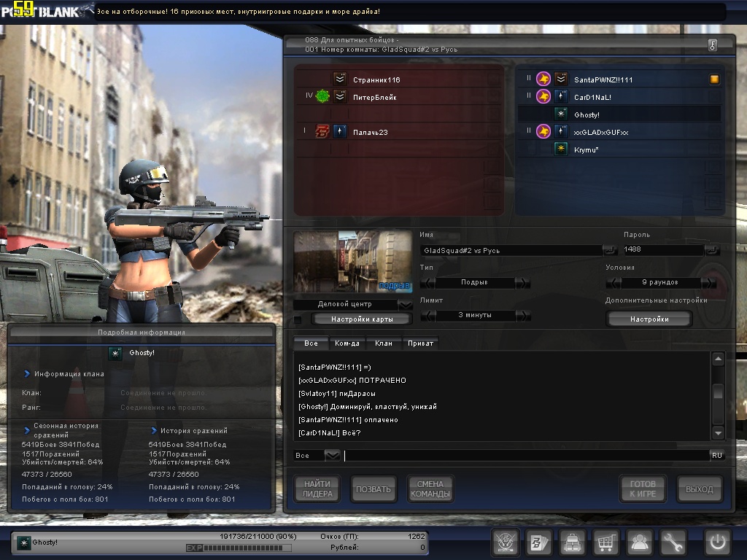This screenshot has height=560, width=747.
Task: Click the СМЕНА КОМАНДЫ button
Action: 430,489
